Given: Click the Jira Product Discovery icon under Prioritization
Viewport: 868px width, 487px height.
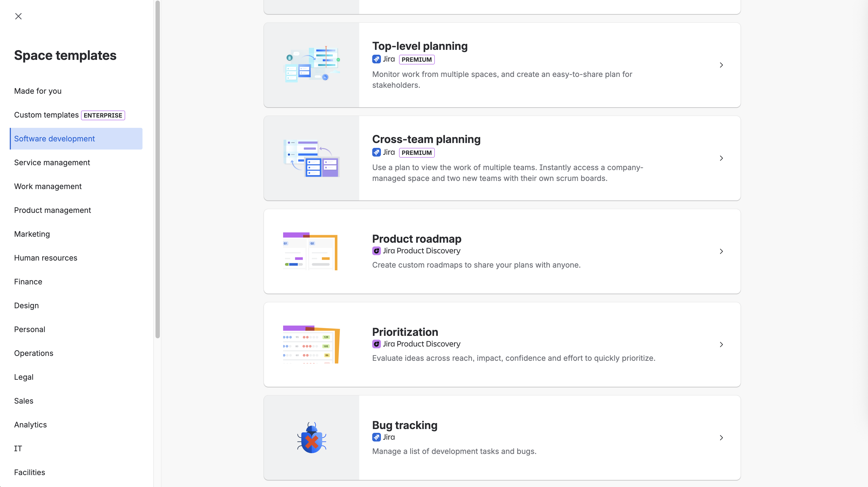Looking at the screenshot, I should pyautogui.click(x=376, y=344).
